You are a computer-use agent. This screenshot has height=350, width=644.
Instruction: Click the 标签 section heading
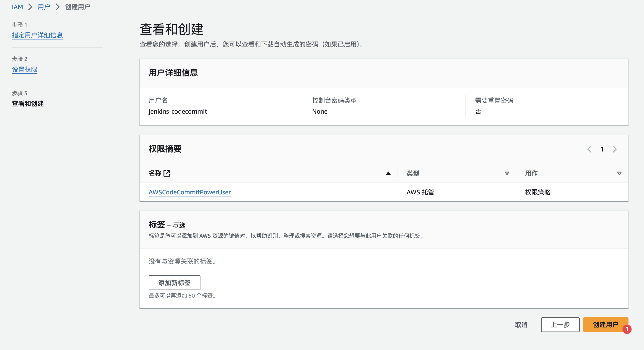[157, 225]
